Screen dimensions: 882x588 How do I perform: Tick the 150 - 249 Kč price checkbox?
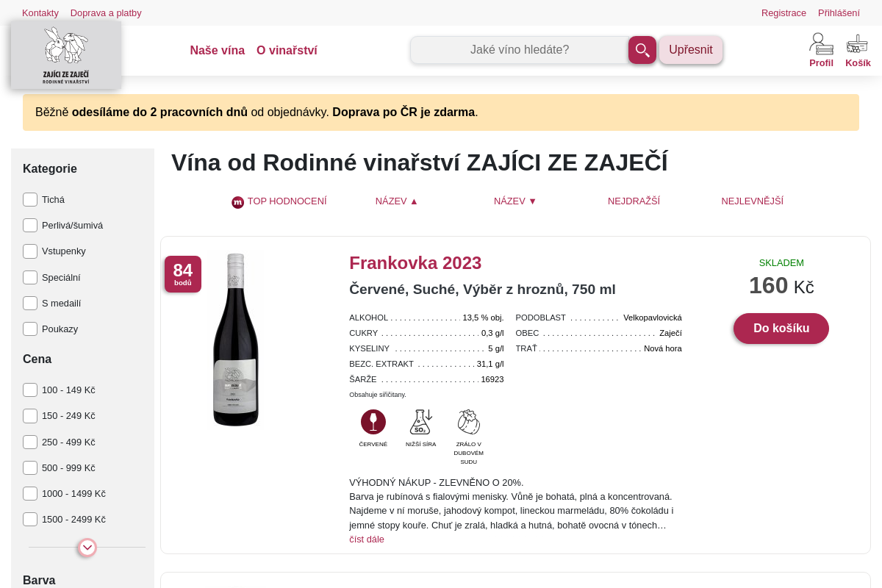[30, 416]
